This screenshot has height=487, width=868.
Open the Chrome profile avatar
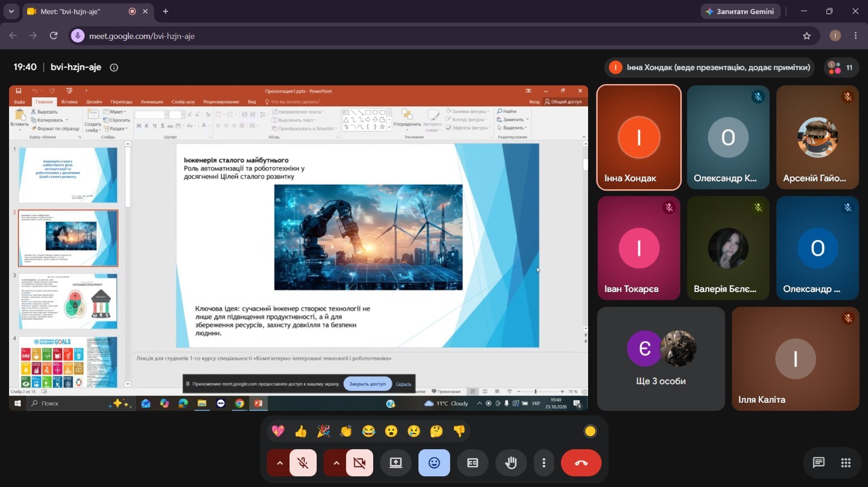click(x=835, y=36)
